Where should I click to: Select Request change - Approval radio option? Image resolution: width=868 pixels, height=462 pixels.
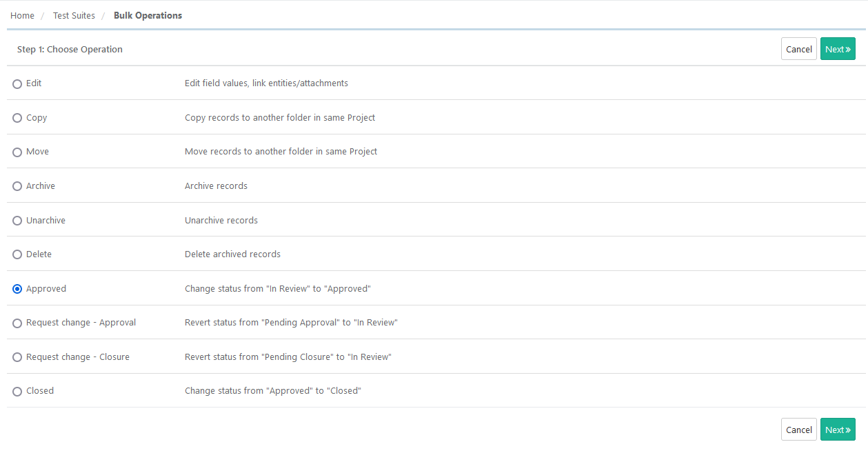[x=17, y=323]
